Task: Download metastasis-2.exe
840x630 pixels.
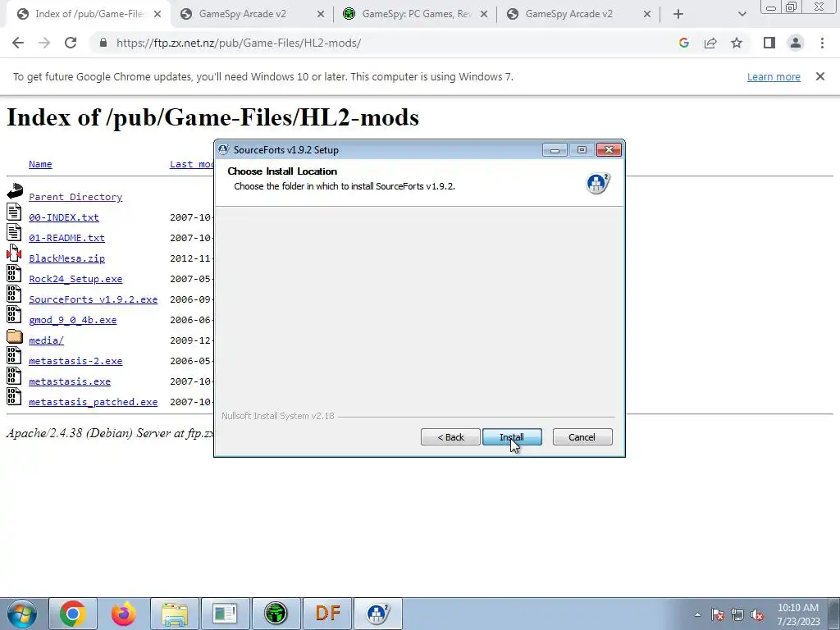Action: coord(75,361)
